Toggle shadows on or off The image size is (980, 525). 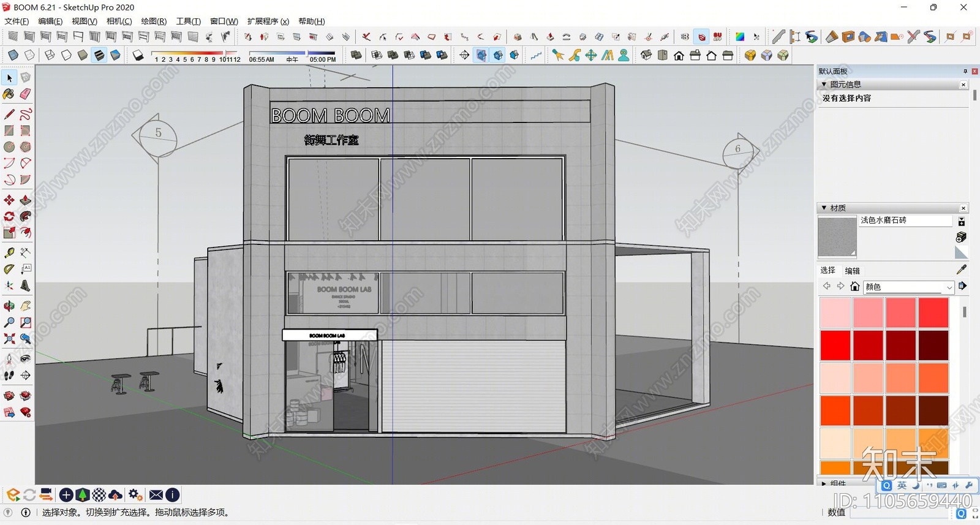pos(138,55)
